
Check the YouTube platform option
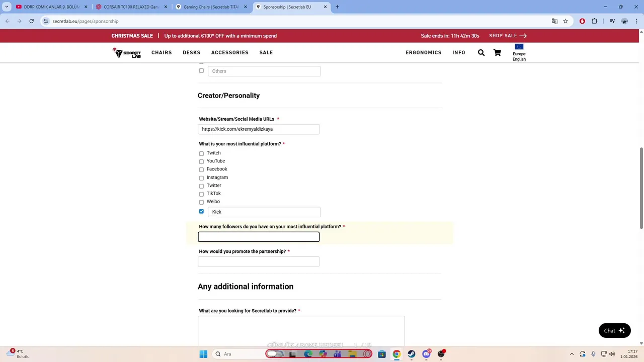(201, 161)
